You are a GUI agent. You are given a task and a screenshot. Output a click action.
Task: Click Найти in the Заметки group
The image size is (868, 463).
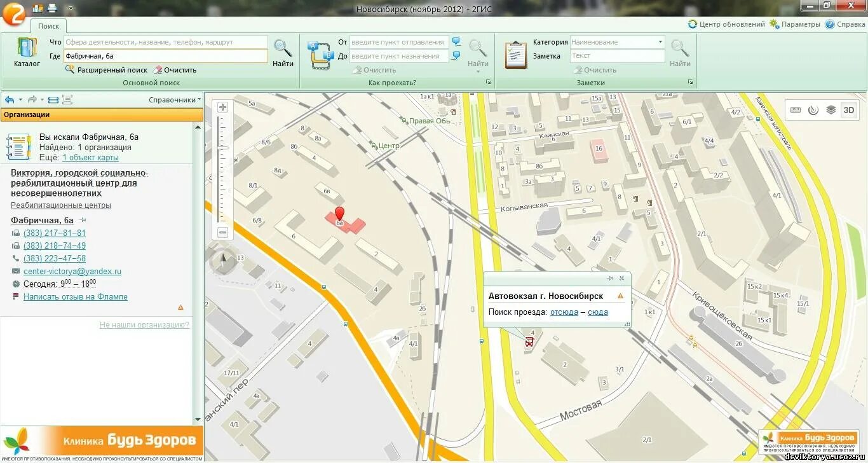pyautogui.click(x=680, y=53)
